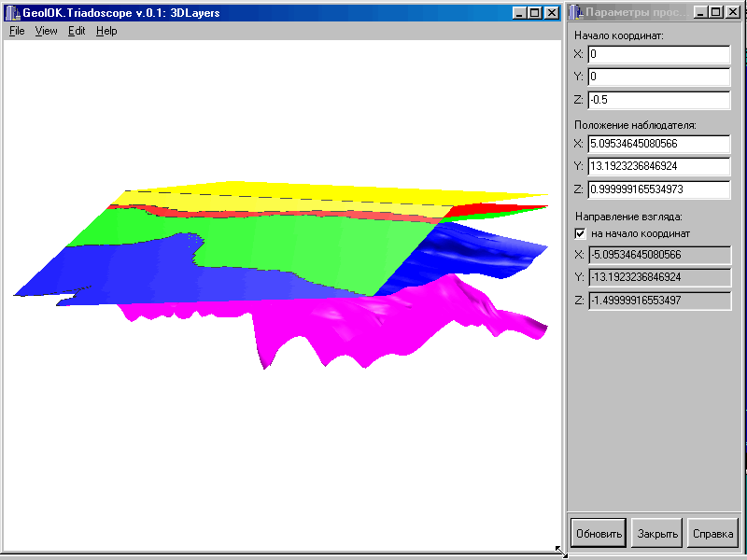Open the Edit menu
Viewport: 747px width, 560px height.
tap(77, 31)
